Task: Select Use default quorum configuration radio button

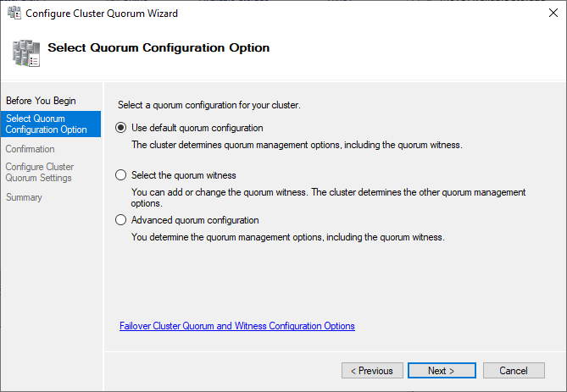Action: (x=121, y=128)
